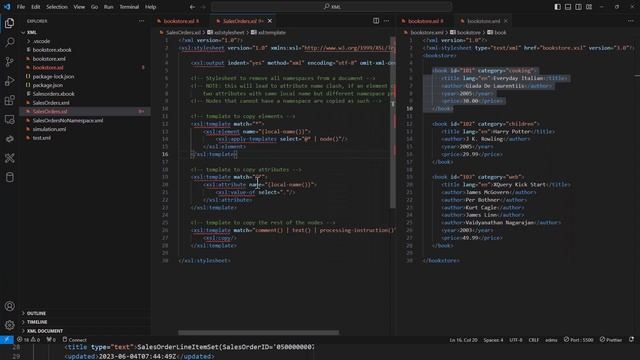Viewport: 640px width, 360px height.
Task: Change indentation via Spaces: 4
Action: (x=493, y=340)
